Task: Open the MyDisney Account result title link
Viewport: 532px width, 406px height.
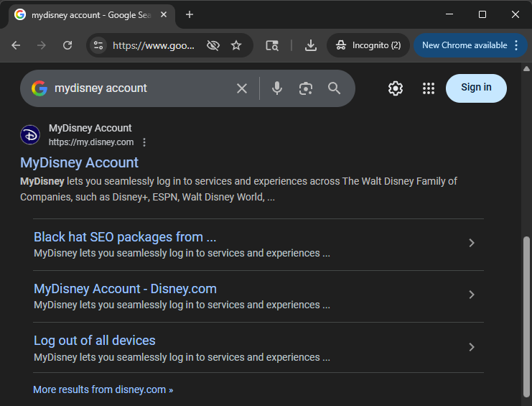Action: 80,162
